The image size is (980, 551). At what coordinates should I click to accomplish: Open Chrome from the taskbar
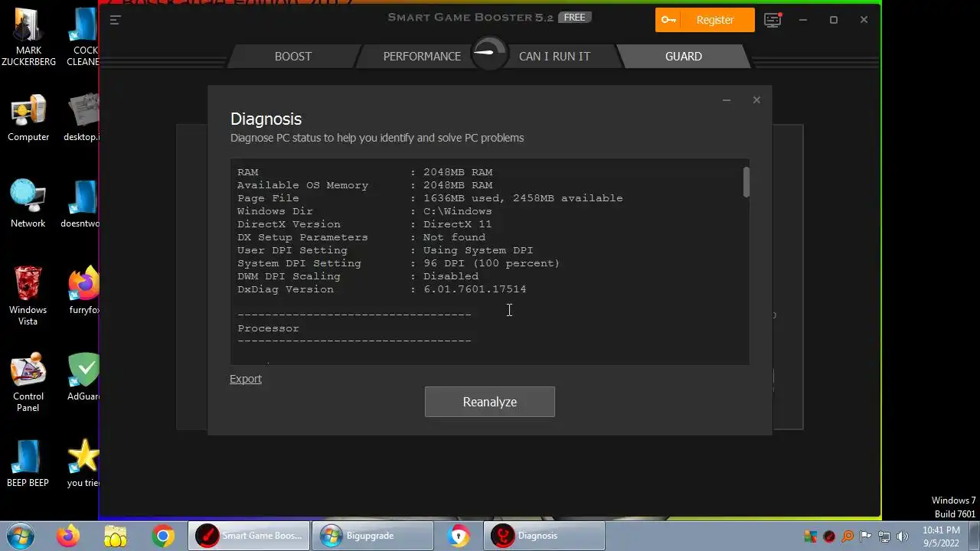pos(163,536)
